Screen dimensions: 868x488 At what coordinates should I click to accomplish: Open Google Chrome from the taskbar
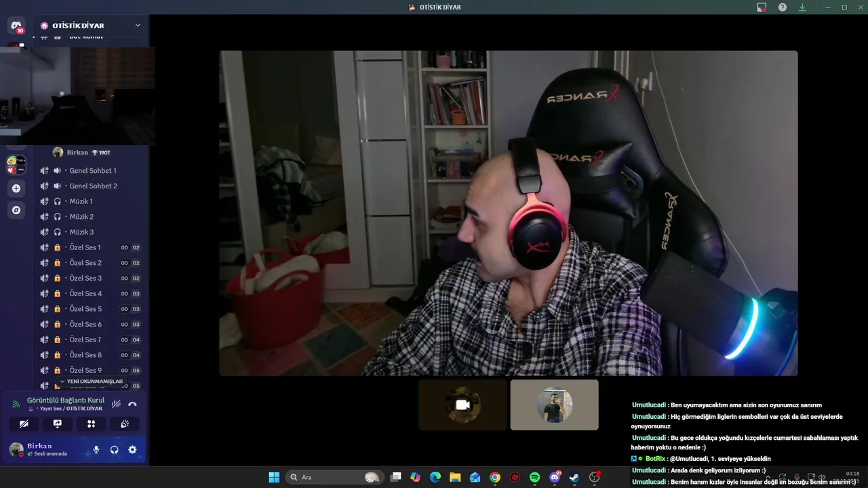coord(495,477)
